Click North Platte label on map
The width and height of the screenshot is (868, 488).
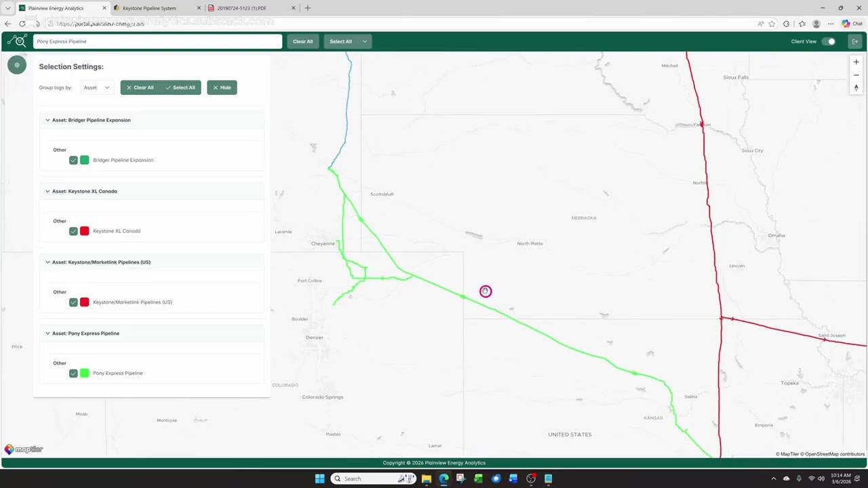click(530, 243)
